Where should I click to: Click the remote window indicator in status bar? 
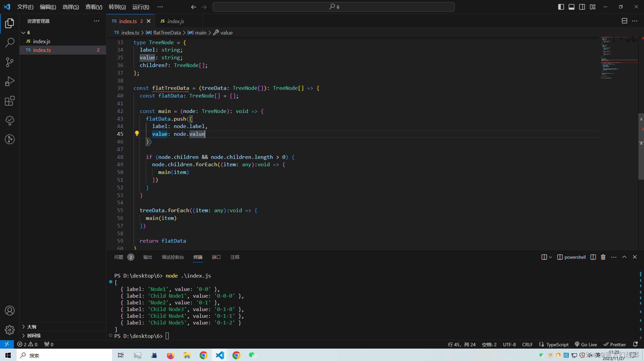[x=7, y=344]
